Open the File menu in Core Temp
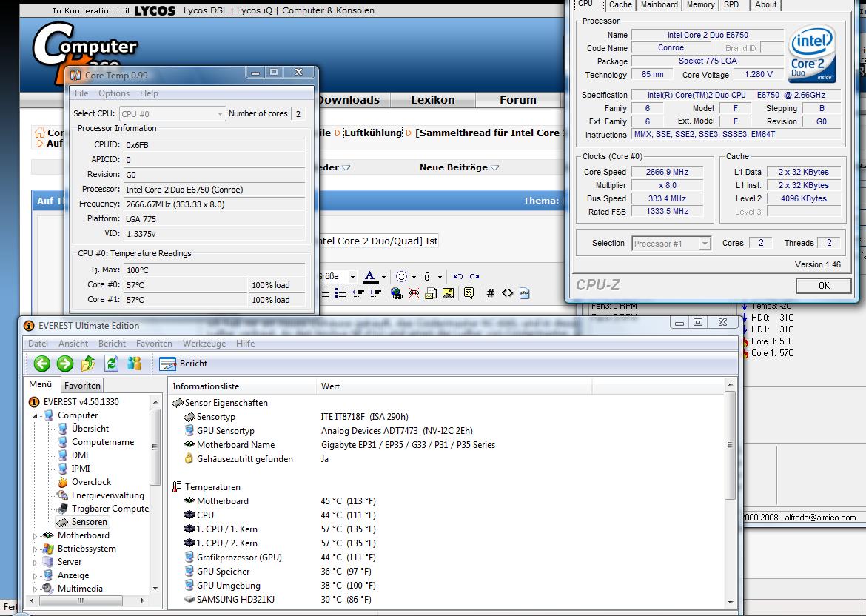This screenshot has height=616, width=866. (81, 93)
